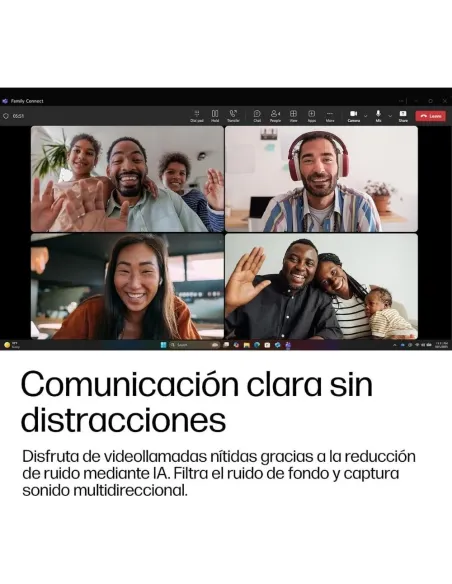Screen dimensions: 452x584
Task: Toggle the Camera off
Action: [354, 116]
